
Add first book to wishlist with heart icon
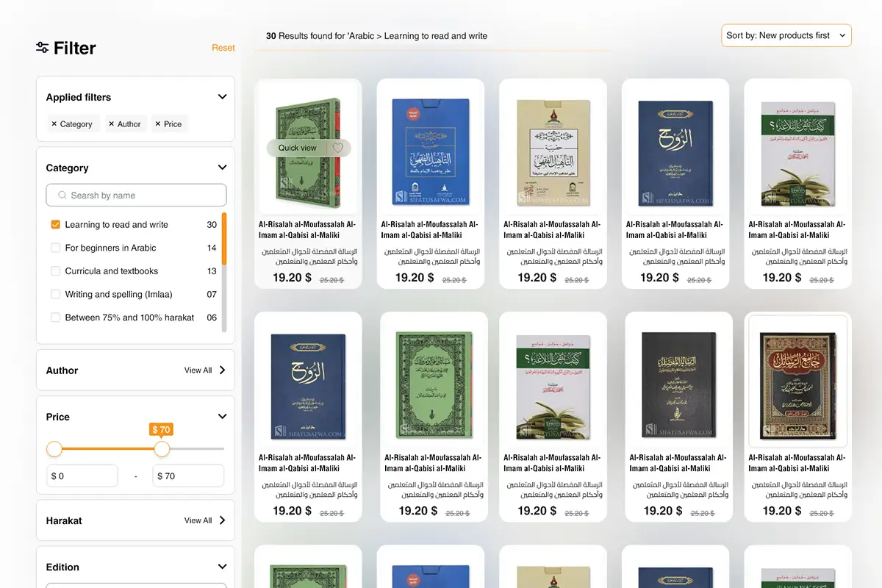click(338, 148)
